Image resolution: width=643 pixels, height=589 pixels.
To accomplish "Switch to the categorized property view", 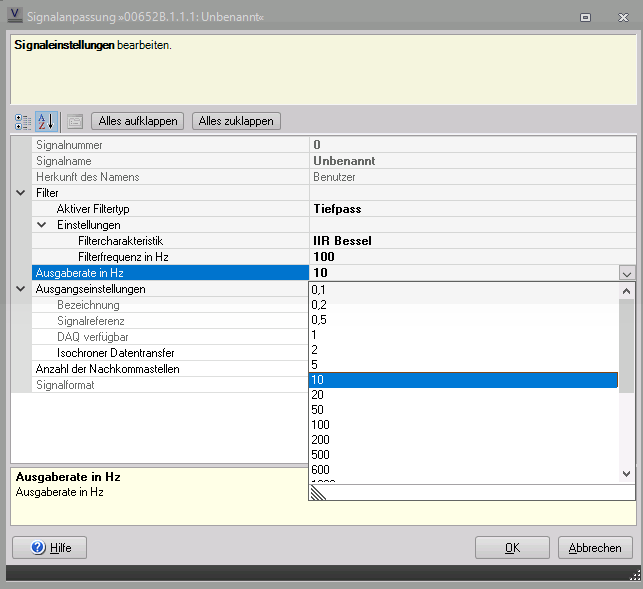I will coord(23,121).
